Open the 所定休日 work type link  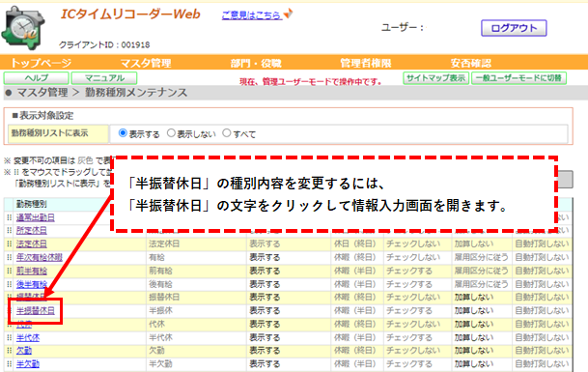(x=32, y=230)
